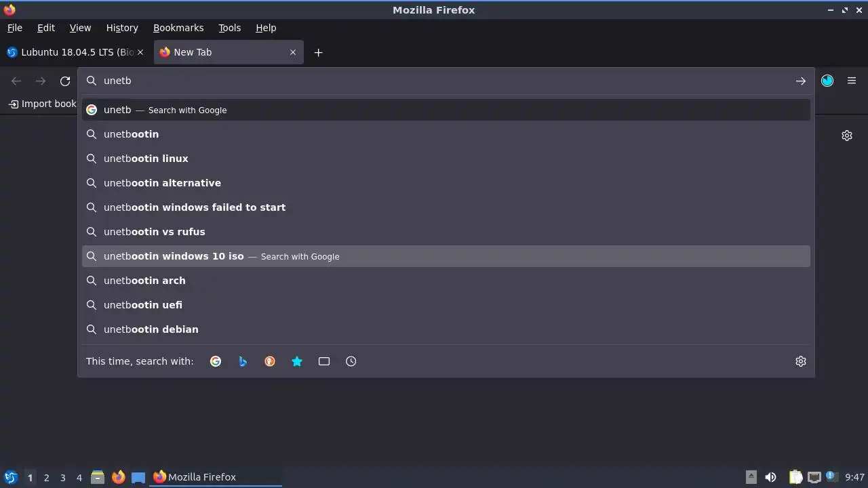
Task: Open search settings gear in dropdown
Action: (x=801, y=361)
